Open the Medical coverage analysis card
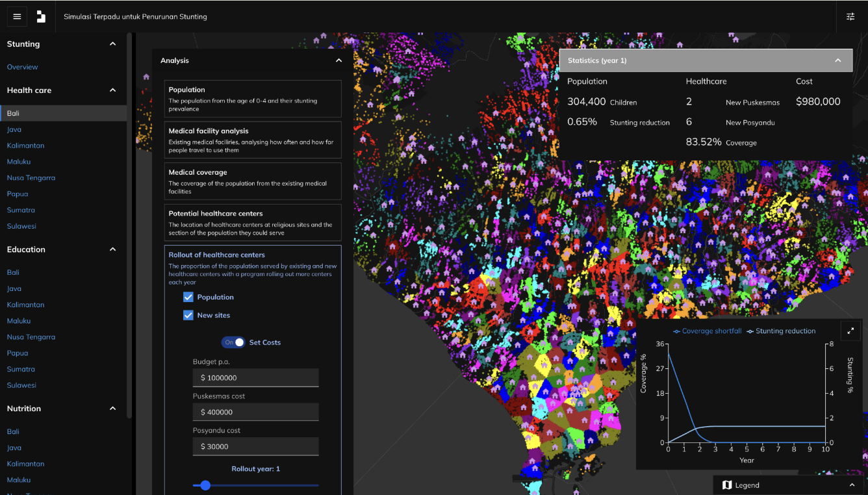The width and height of the screenshot is (868, 495). tap(253, 181)
